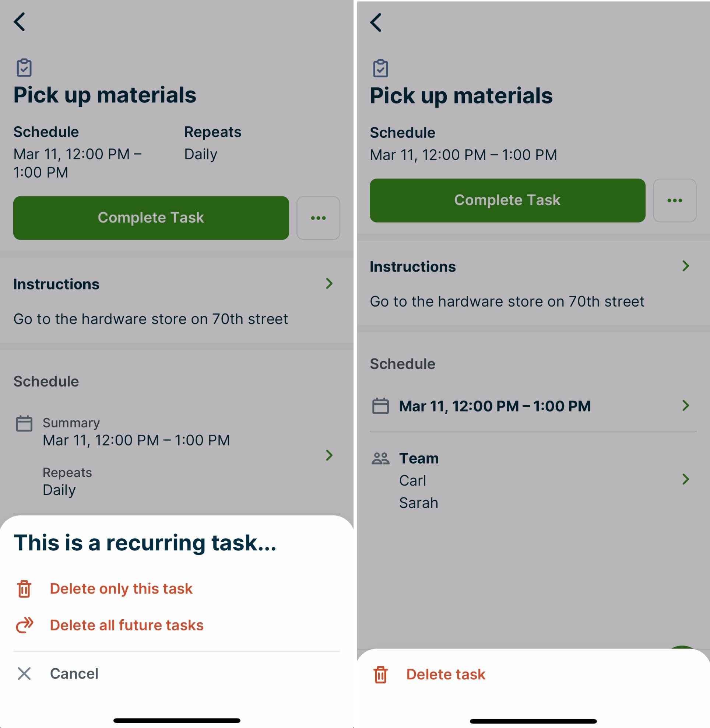The width and height of the screenshot is (710, 728).
Task: Tap the clipboard task icon on left screen
Action: tap(24, 68)
